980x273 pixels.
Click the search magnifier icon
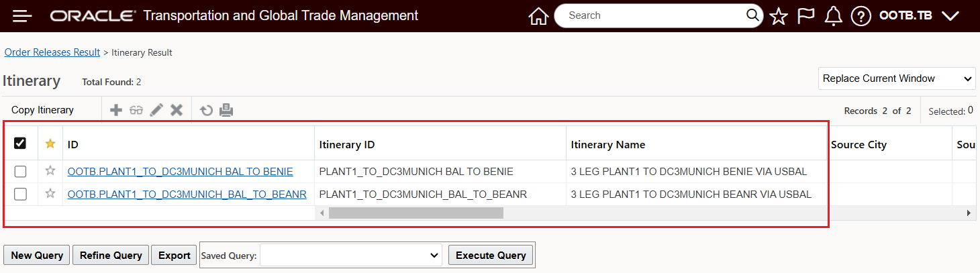753,15
